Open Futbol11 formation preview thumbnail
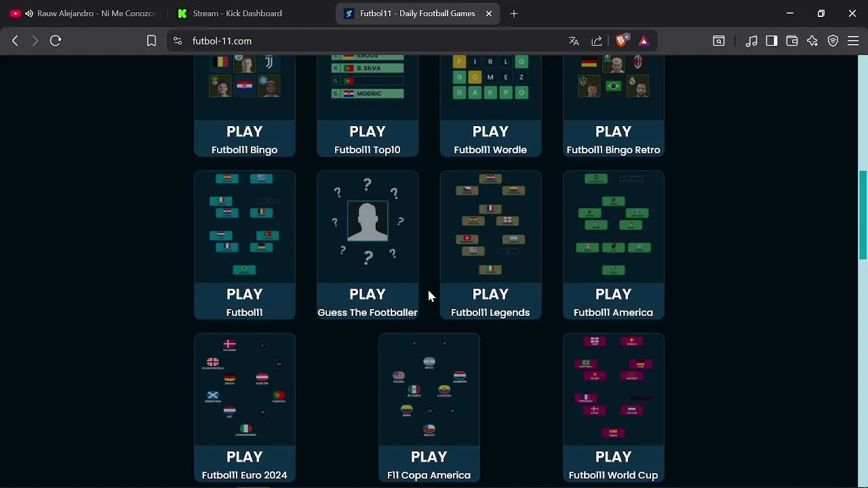Viewport: 868px width, 488px height. 244,226
